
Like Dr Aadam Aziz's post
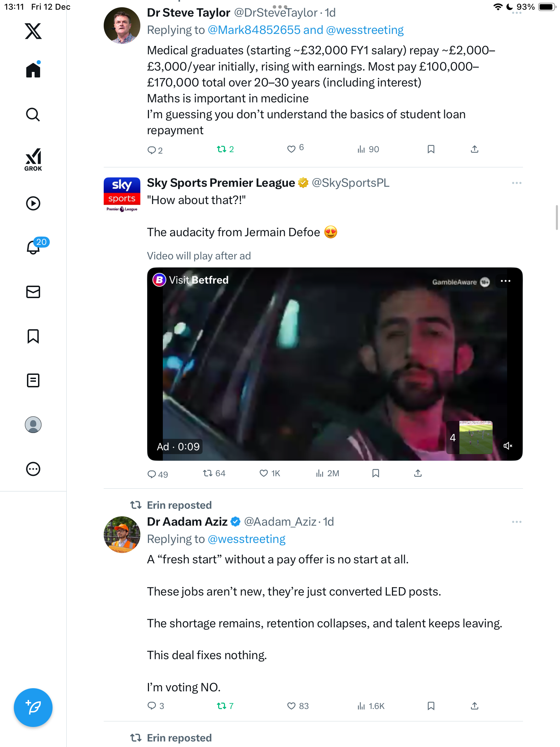(x=291, y=706)
